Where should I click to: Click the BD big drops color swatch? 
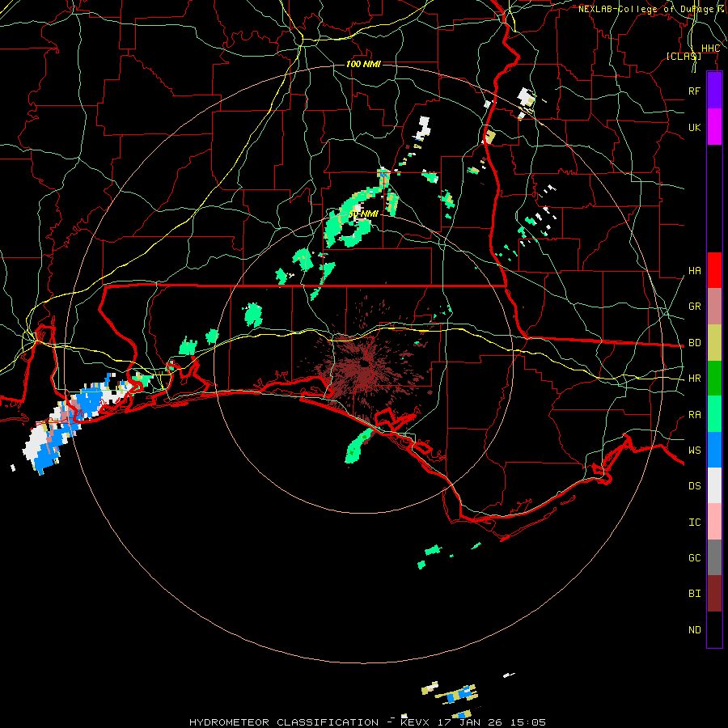(714, 342)
